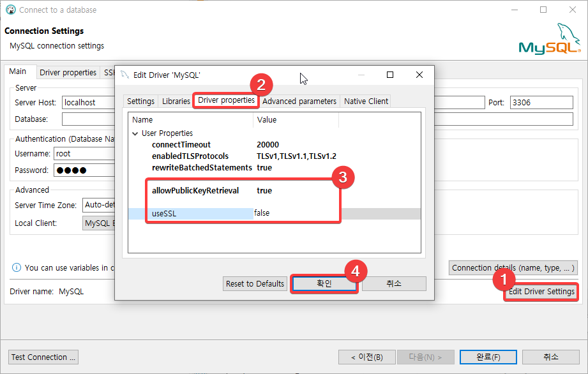Collapse the User Properties tree group
This screenshot has height=374, width=588.
135,133
